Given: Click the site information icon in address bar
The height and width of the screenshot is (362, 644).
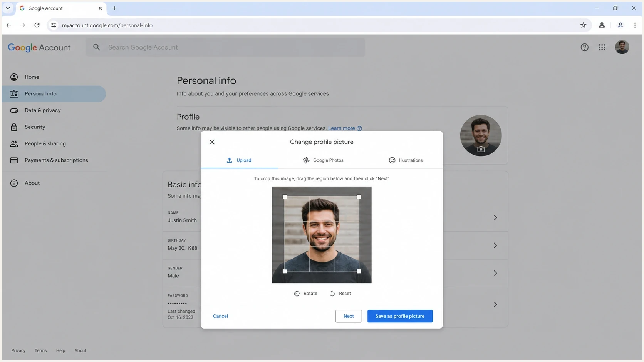Looking at the screenshot, I should click(54, 25).
